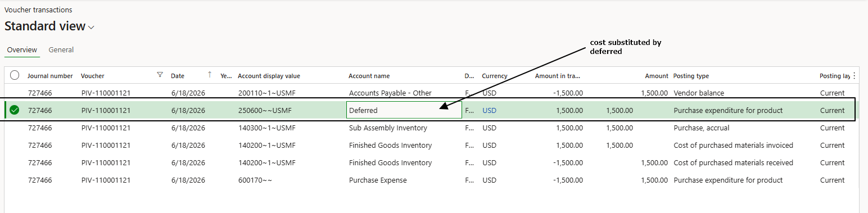Click the Amount column header
The width and height of the screenshot is (868, 213).
(657, 76)
